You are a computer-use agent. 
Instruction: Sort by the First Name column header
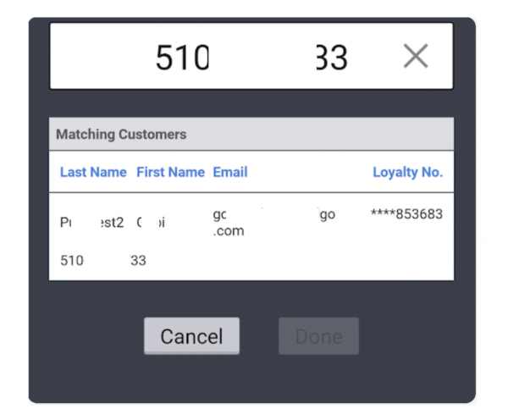[x=170, y=172]
